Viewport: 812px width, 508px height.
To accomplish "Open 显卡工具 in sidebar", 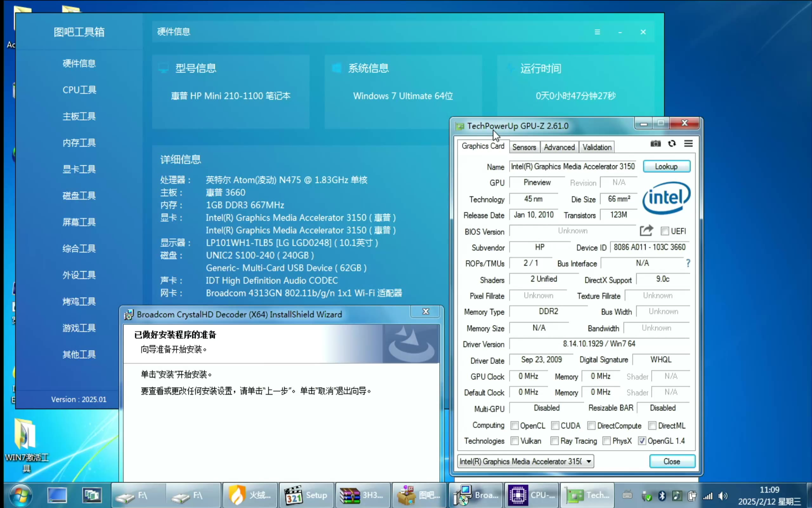I will [x=79, y=169].
